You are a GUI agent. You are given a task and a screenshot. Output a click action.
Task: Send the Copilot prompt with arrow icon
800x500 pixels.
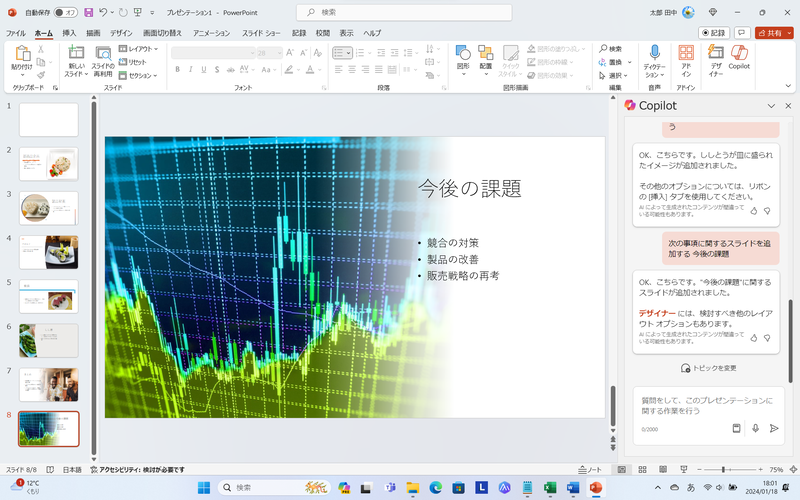774,429
